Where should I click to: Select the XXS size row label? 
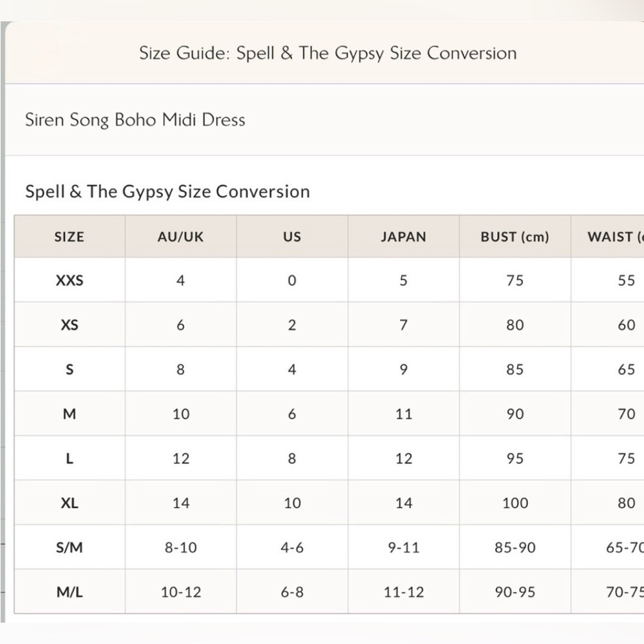[x=70, y=281]
